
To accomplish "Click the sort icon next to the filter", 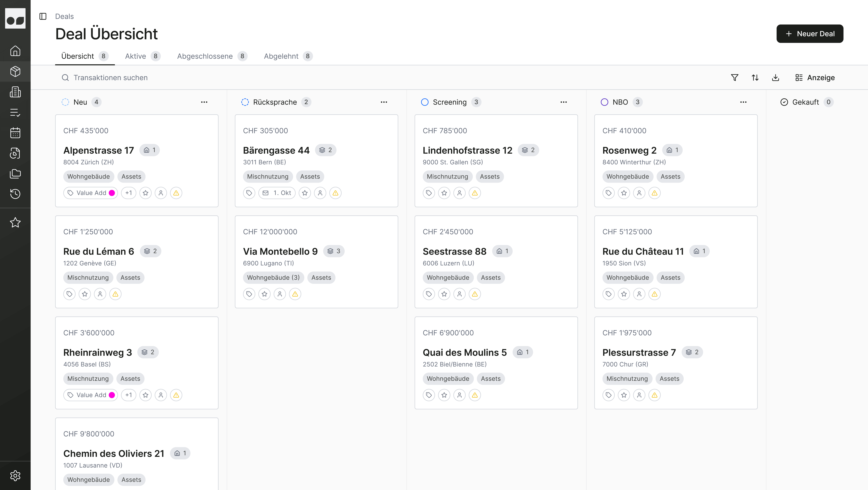I will [x=755, y=77].
